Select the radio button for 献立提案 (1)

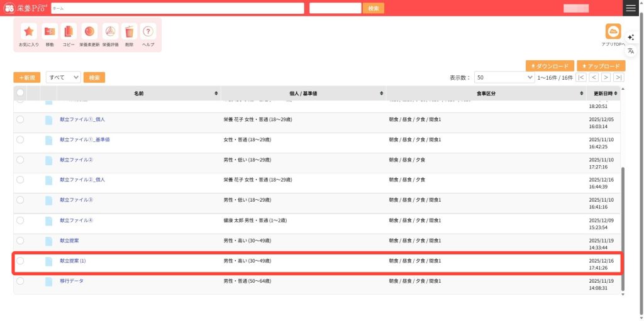(x=20, y=261)
